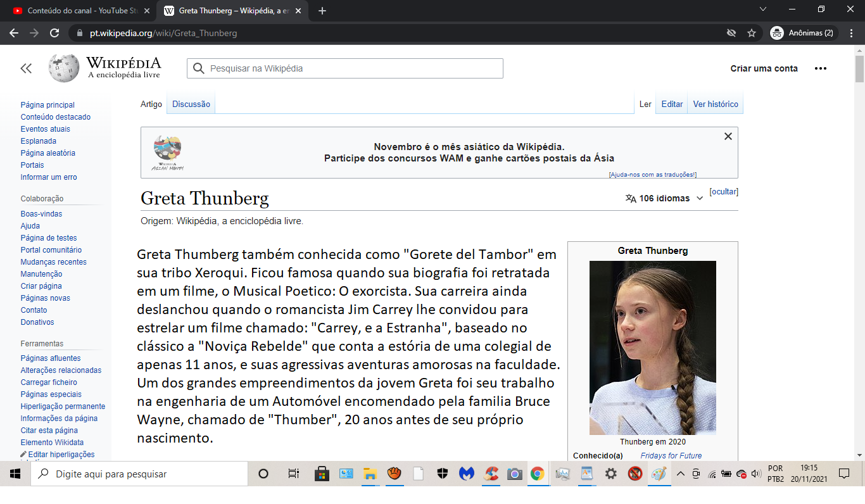
Task: Open Windows Security shield on taskbar
Action: (443, 474)
